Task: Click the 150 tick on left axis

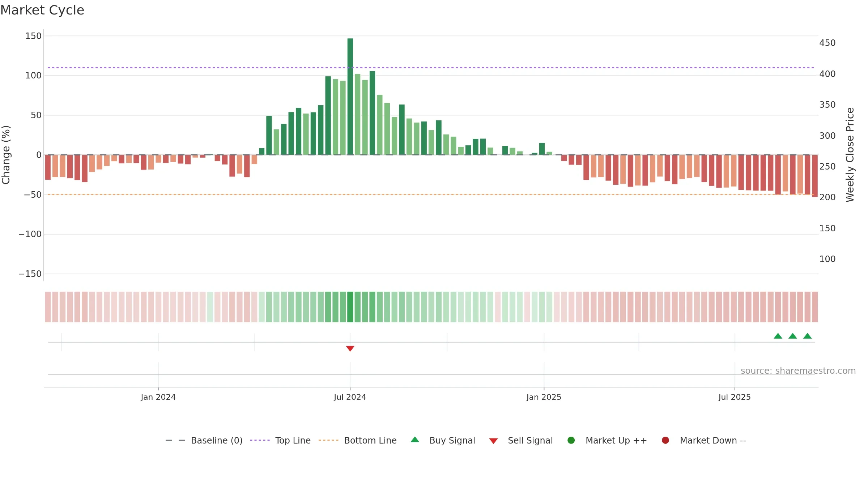Action: coord(33,36)
